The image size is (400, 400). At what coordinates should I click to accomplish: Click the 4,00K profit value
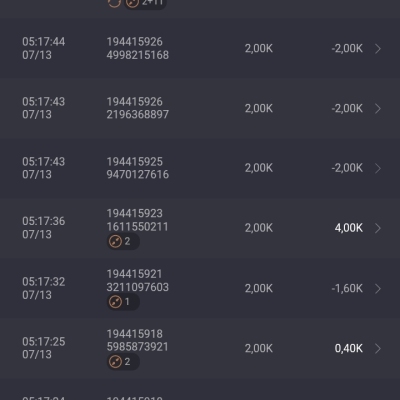(349, 228)
